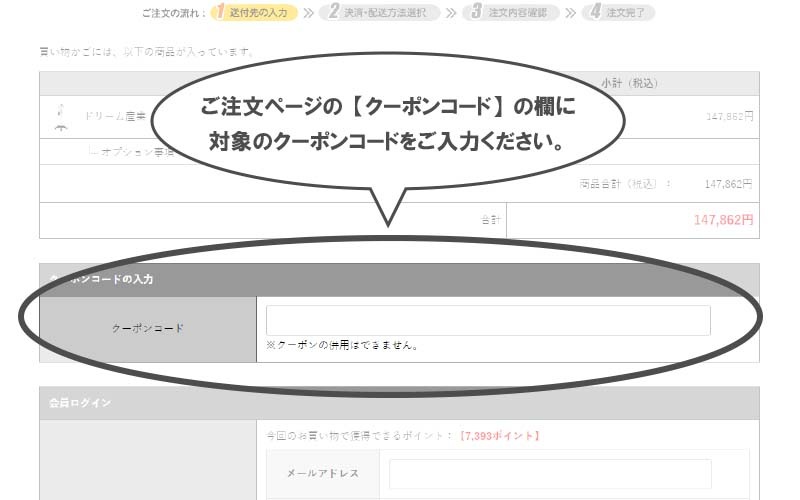Click the クーポンコードの入力 section header
The height and width of the screenshot is (500, 800).
point(100,279)
